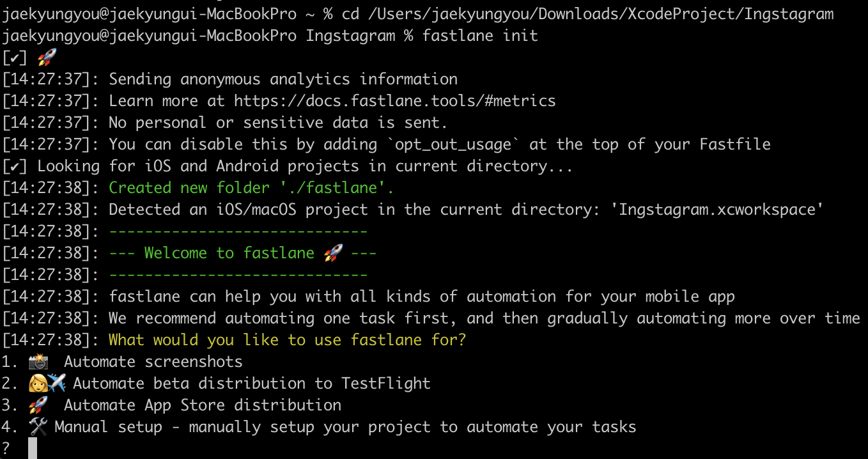Click the tools emoji beside Manual setup
868x459 pixels.
38,427
